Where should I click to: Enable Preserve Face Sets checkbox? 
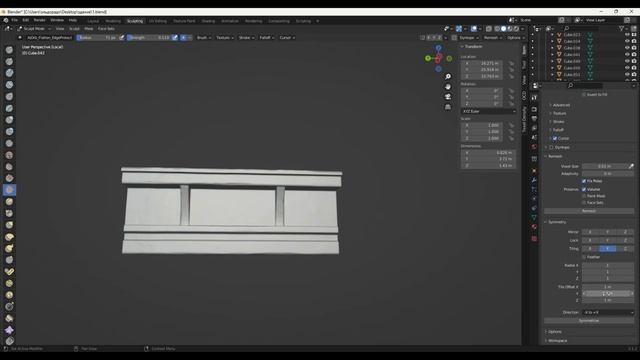tap(584, 202)
